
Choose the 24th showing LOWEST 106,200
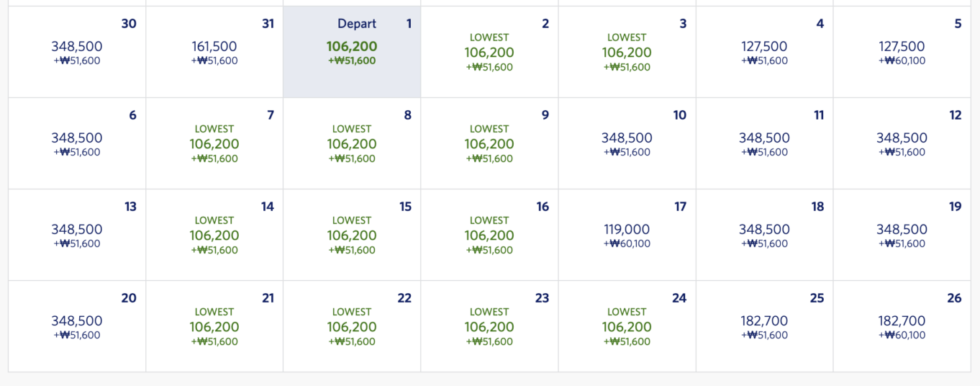click(x=627, y=326)
